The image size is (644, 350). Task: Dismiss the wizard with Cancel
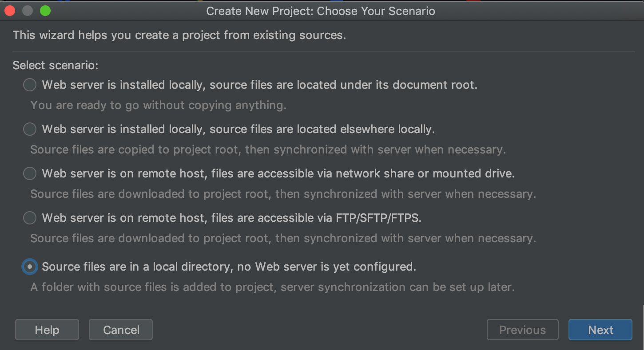pos(120,330)
